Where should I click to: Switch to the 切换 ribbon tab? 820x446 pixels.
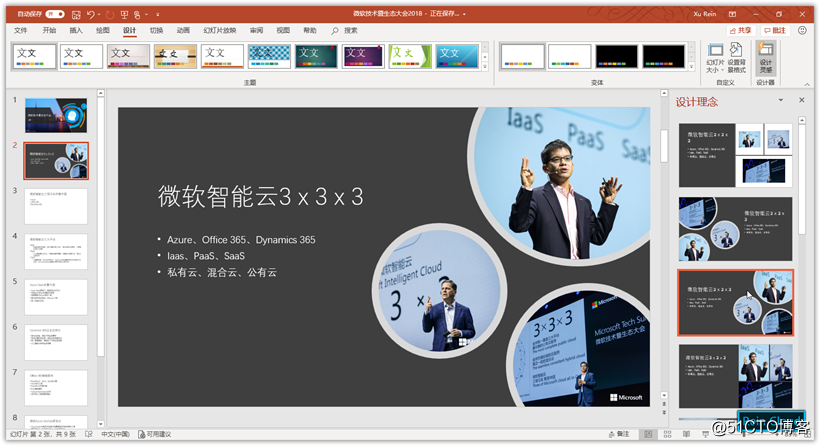click(156, 30)
